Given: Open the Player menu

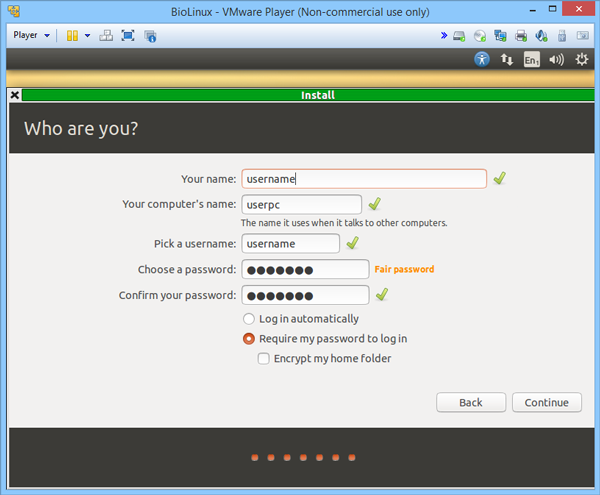Looking at the screenshot, I should pos(31,35).
